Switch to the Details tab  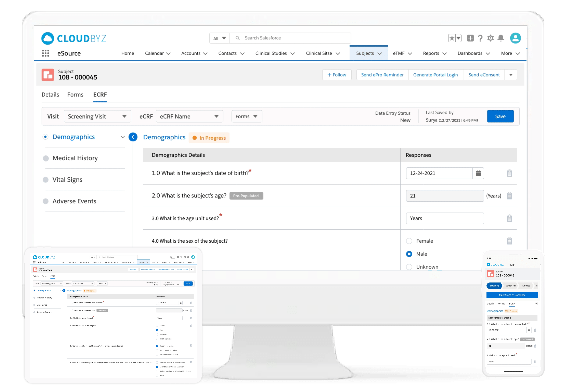pyautogui.click(x=50, y=94)
